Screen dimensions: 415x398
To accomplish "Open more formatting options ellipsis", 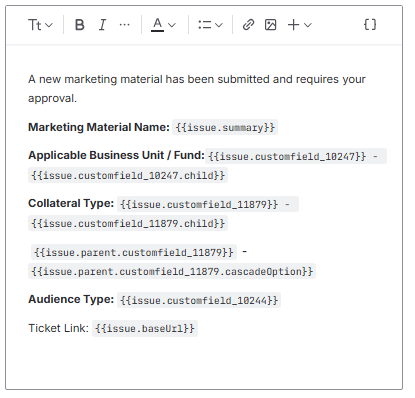I will [x=124, y=25].
